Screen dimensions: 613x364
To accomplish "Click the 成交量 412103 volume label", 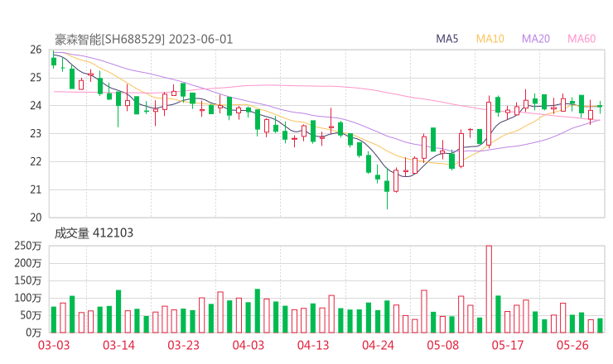I will click(94, 233).
